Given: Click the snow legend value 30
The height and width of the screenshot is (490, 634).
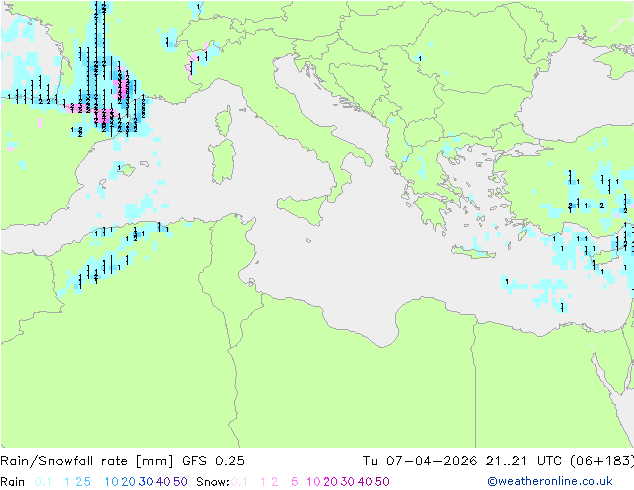Looking at the screenshot, I should (348, 482).
